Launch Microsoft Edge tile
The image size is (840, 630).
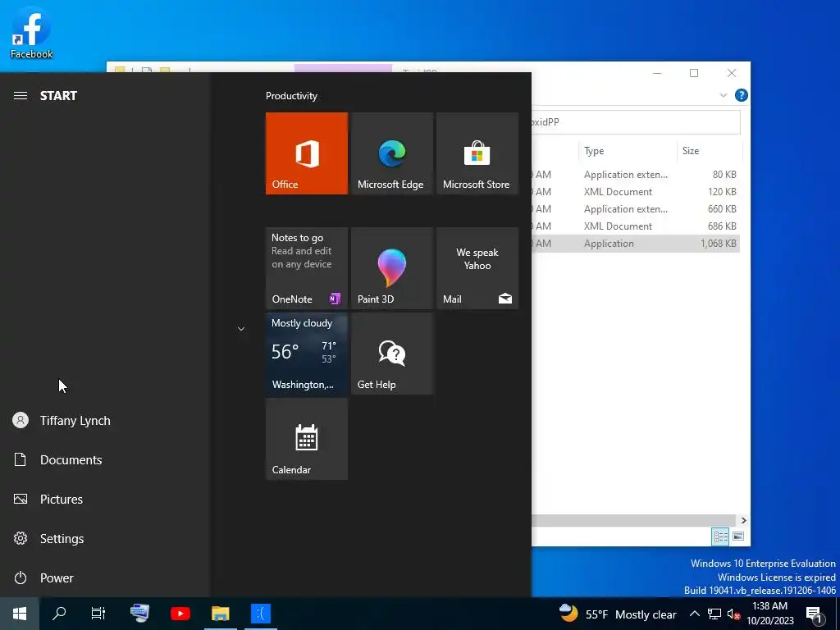click(391, 153)
